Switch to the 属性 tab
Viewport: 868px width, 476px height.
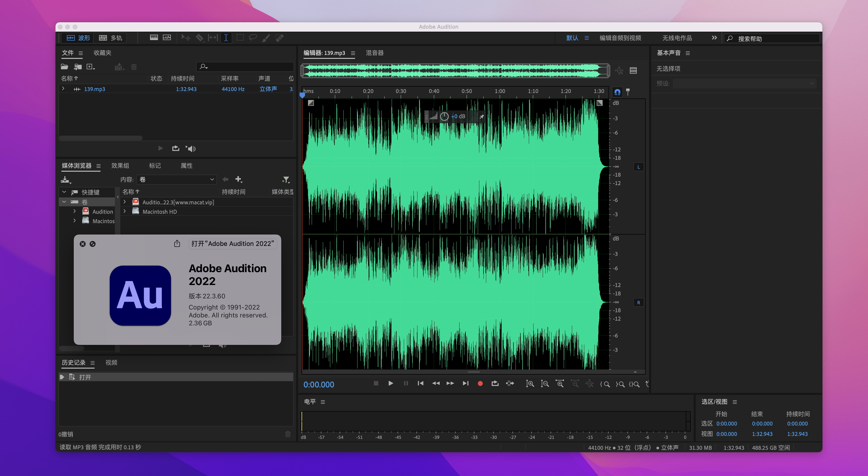pyautogui.click(x=187, y=166)
